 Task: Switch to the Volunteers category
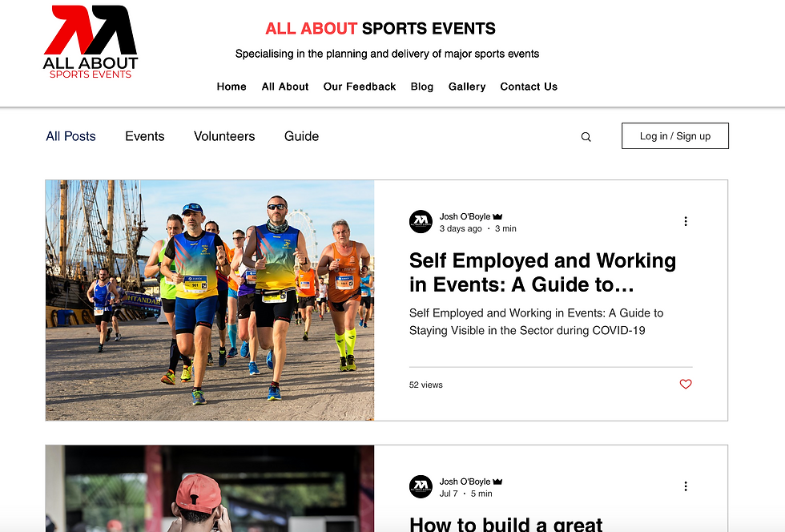click(224, 136)
